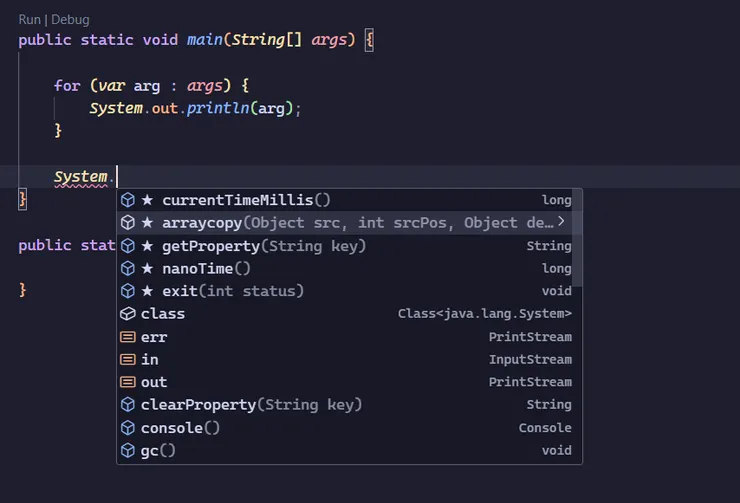Choose the currentTimeMillis() completion item
The height and width of the screenshot is (503, 740).
point(246,200)
